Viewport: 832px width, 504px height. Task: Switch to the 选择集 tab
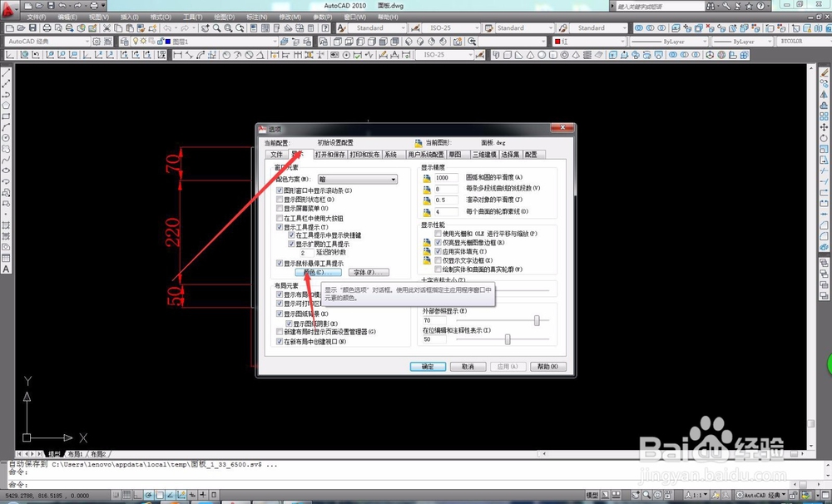tap(510, 155)
